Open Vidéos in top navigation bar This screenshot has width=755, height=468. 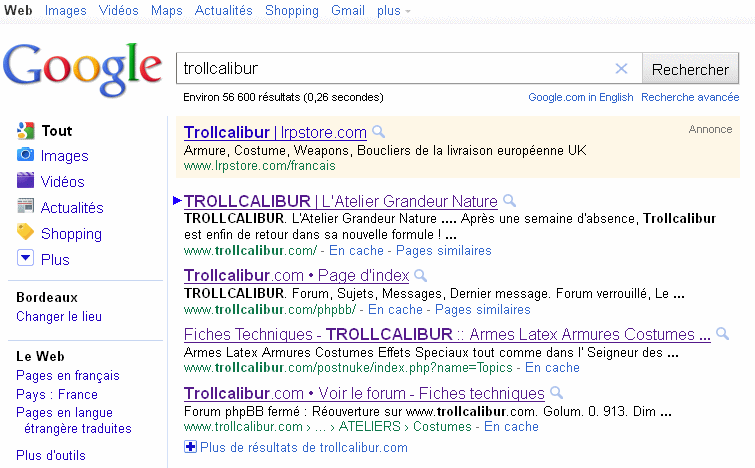118,10
